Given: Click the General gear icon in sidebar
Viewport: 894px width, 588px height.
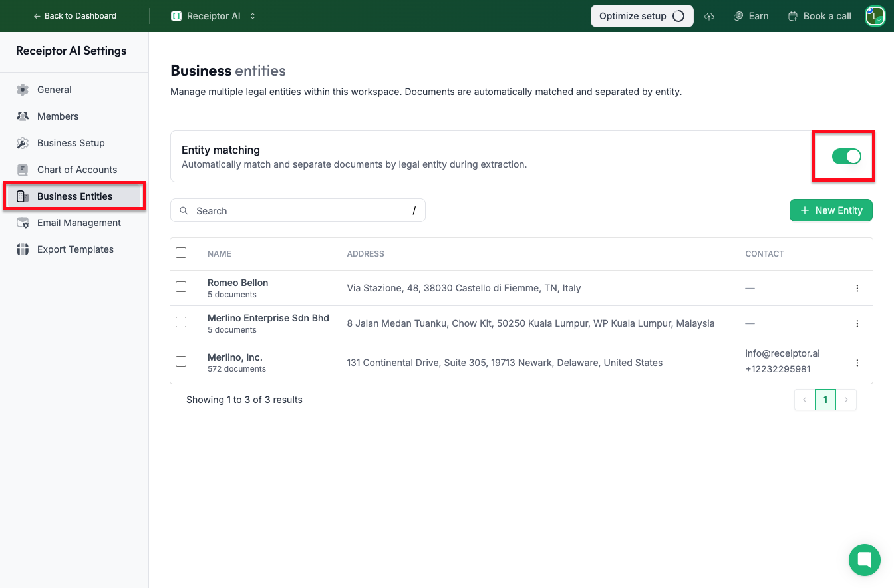Looking at the screenshot, I should 23,90.
